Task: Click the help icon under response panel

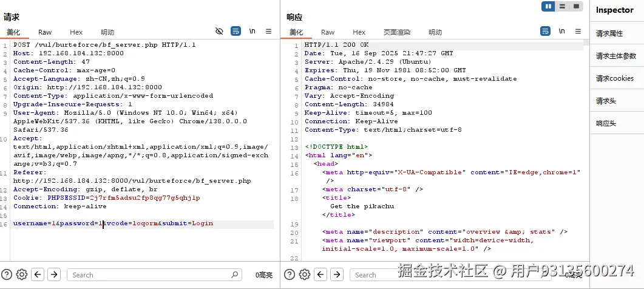Action: pos(290,274)
